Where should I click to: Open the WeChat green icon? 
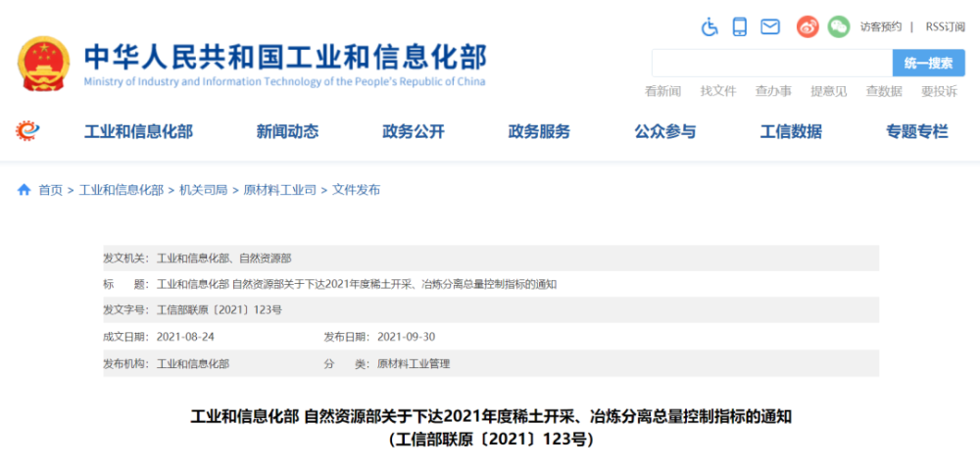[839, 26]
